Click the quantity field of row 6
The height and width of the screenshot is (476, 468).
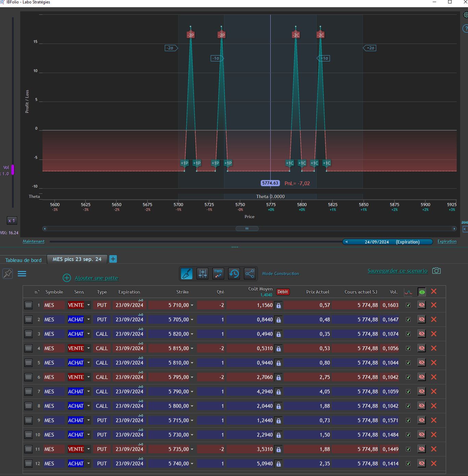pos(211,377)
